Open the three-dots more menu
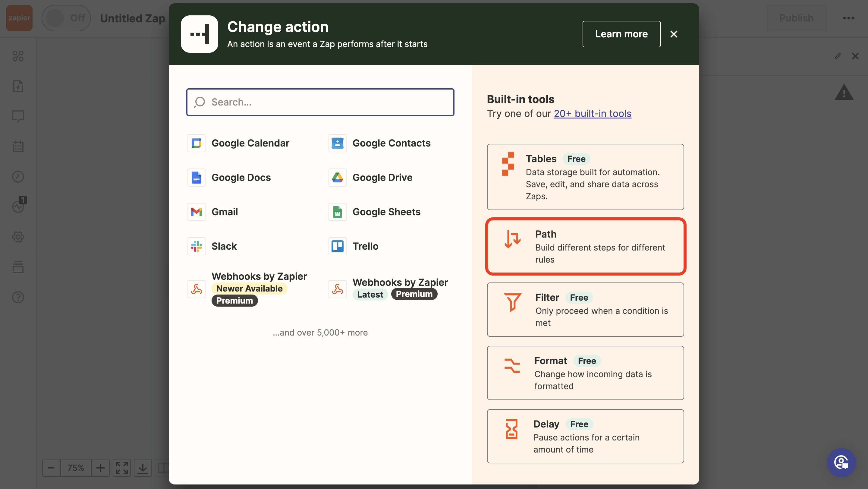 click(848, 18)
